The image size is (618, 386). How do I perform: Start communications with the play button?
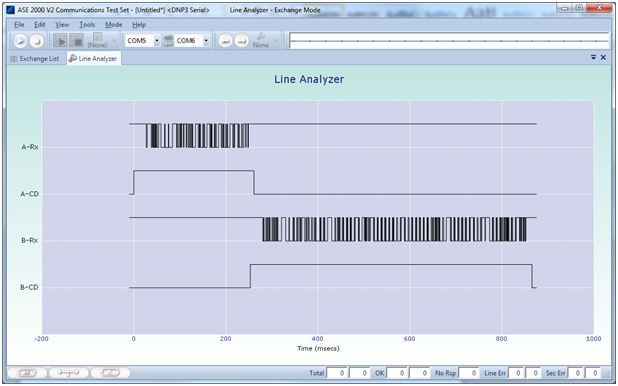coord(20,41)
